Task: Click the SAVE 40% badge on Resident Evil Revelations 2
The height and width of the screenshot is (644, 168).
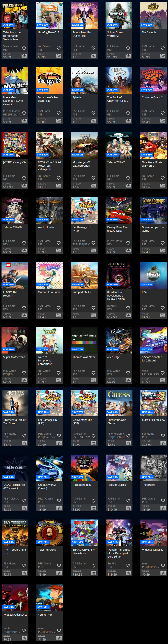Action: (112, 284)
